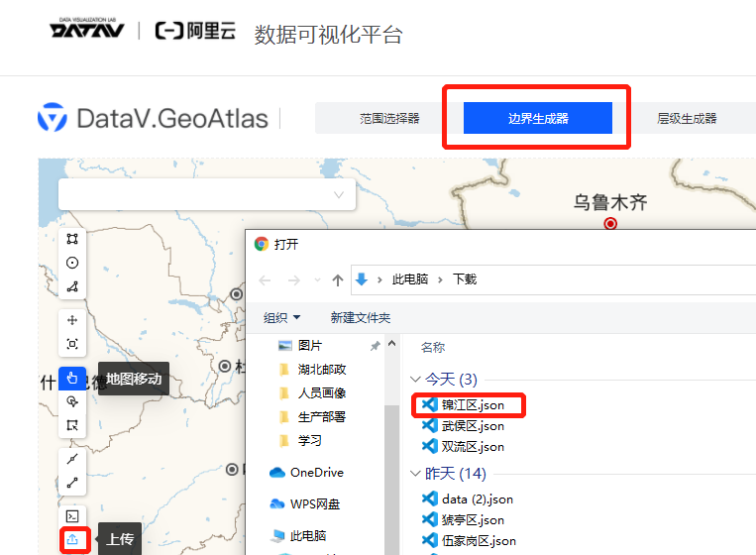The height and width of the screenshot is (555, 756).
Task: Open 湖北邮政 folder in sidebar
Action: [x=312, y=370]
